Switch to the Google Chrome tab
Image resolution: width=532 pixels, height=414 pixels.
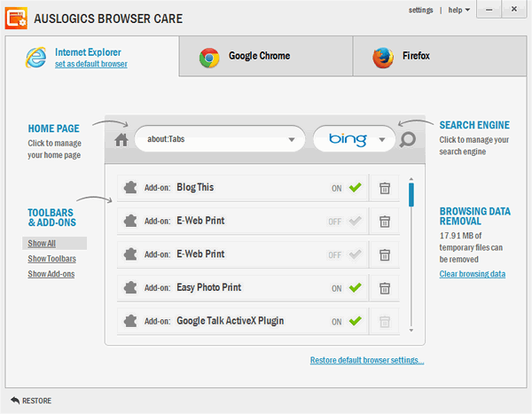tap(266, 57)
